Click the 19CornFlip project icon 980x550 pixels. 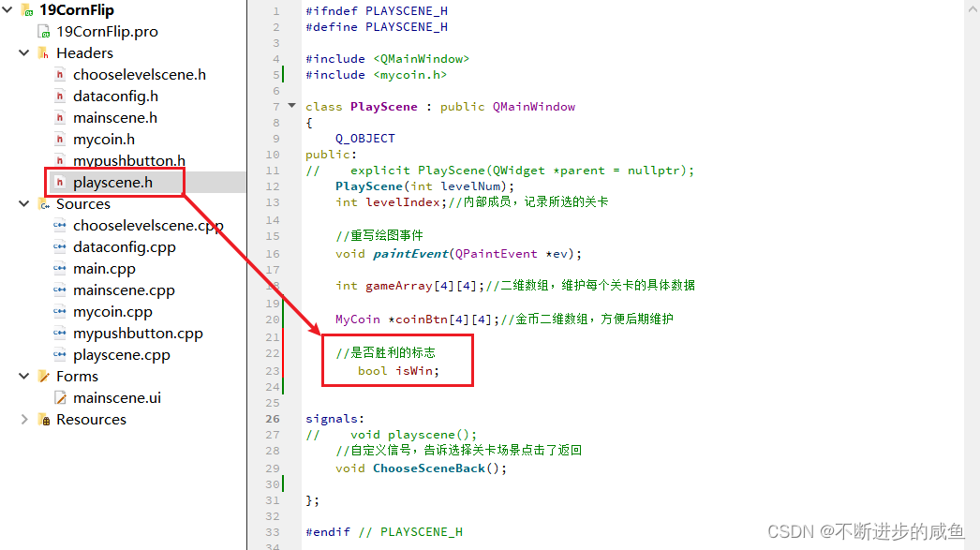click(27, 10)
